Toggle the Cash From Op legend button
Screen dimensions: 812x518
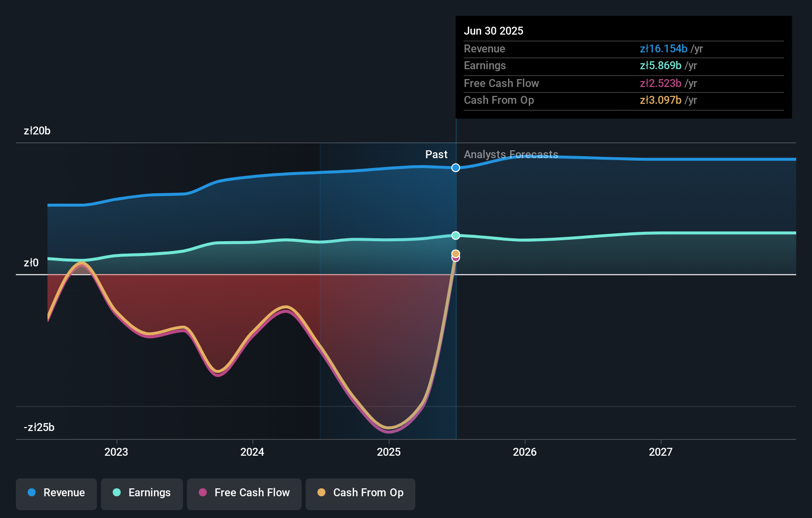pos(361,493)
